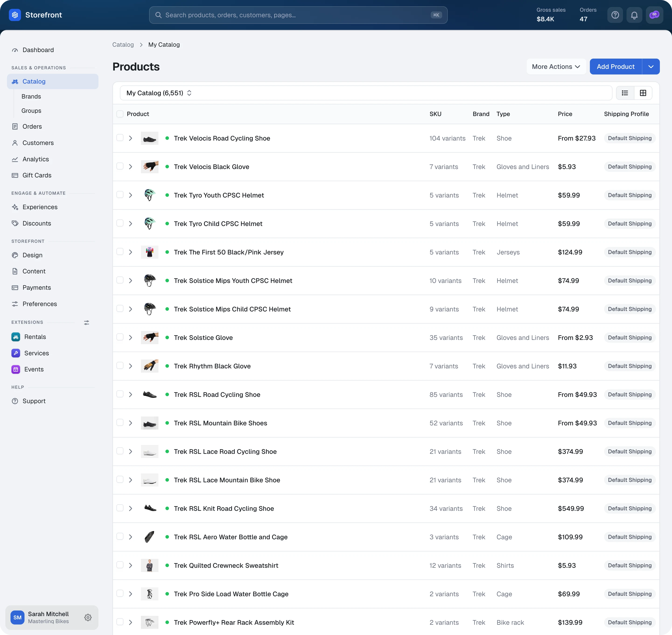Screen dimensions: 672x635
Task: Select all products header checkbox
Action: coord(120,114)
